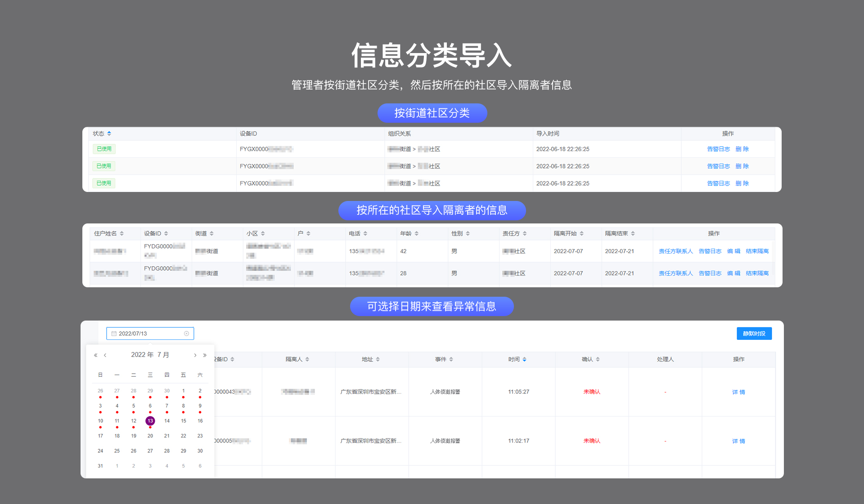The image size is (864, 504).
Task: Open 详情 for the 11:02:17 alarm
Action: [x=738, y=441]
